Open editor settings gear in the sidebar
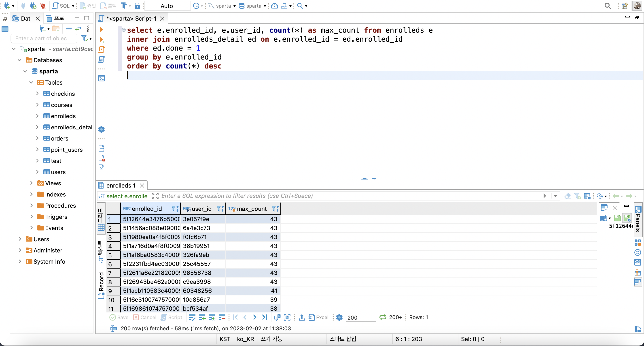Screen dimensions: 644x346 click(102, 129)
